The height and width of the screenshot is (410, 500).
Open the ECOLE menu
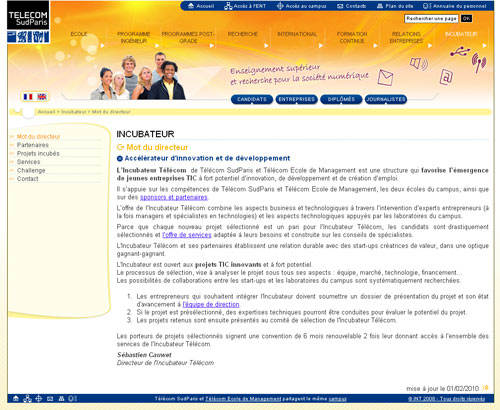[79, 34]
